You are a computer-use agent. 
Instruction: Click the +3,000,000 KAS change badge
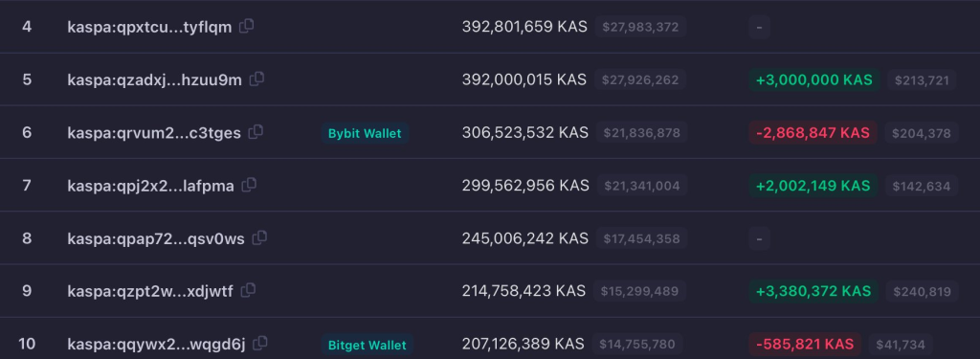coord(813,80)
